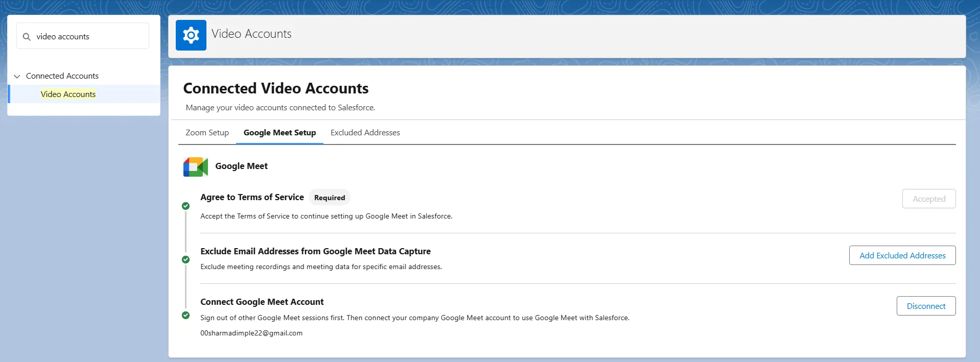Click green checkmark beside Agree to Terms

coord(185,206)
